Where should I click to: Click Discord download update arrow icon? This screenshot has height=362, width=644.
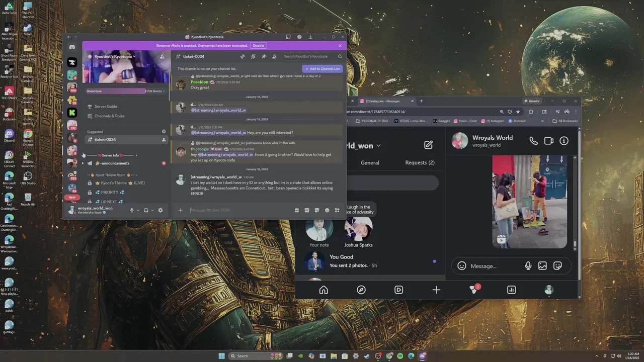click(310, 37)
